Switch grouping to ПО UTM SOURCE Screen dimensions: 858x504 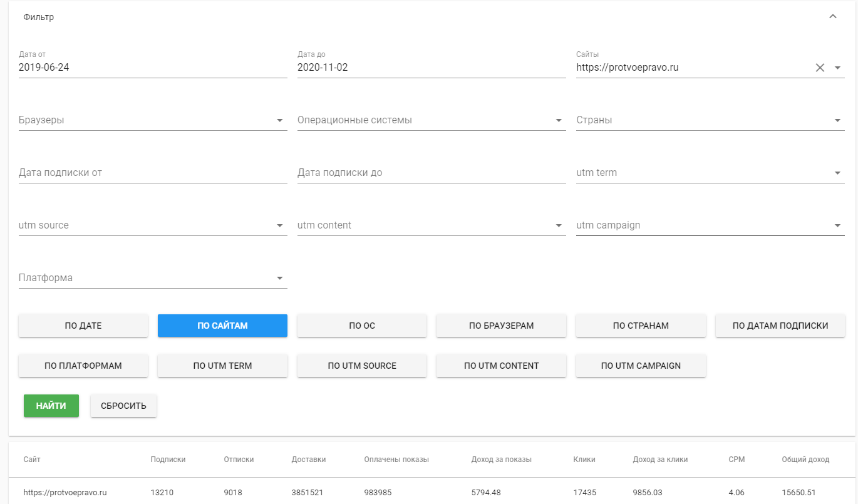click(x=362, y=366)
